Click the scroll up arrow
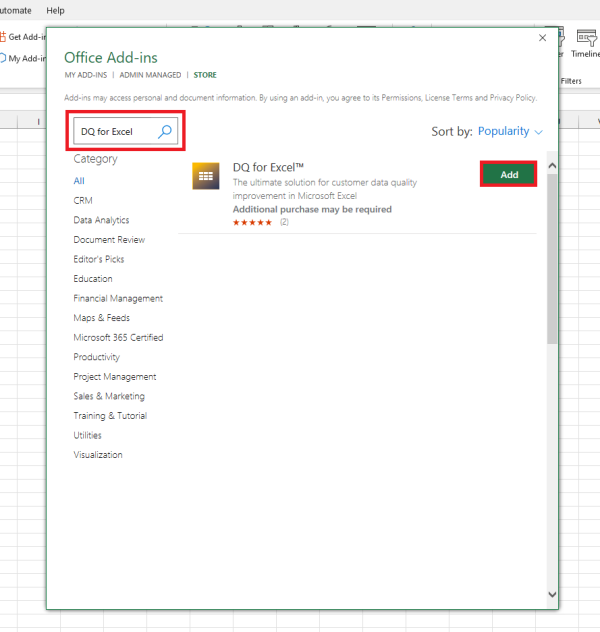 pyautogui.click(x=552, y=166)
